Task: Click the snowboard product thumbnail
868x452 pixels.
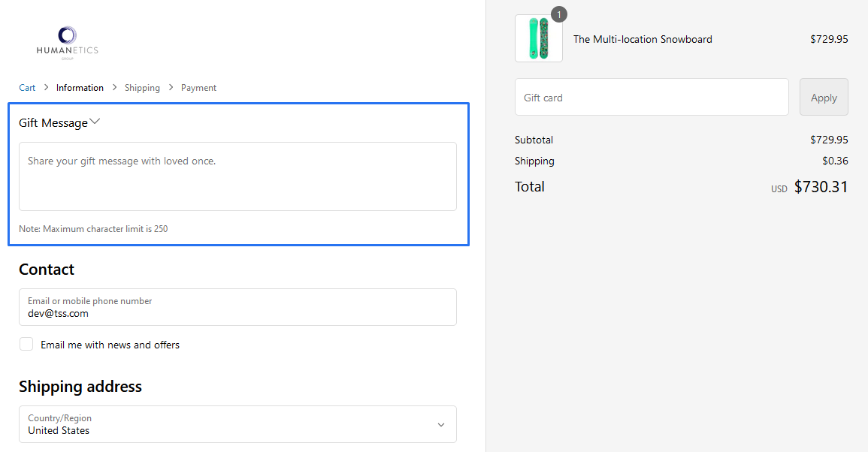Action: pos(538,39)
